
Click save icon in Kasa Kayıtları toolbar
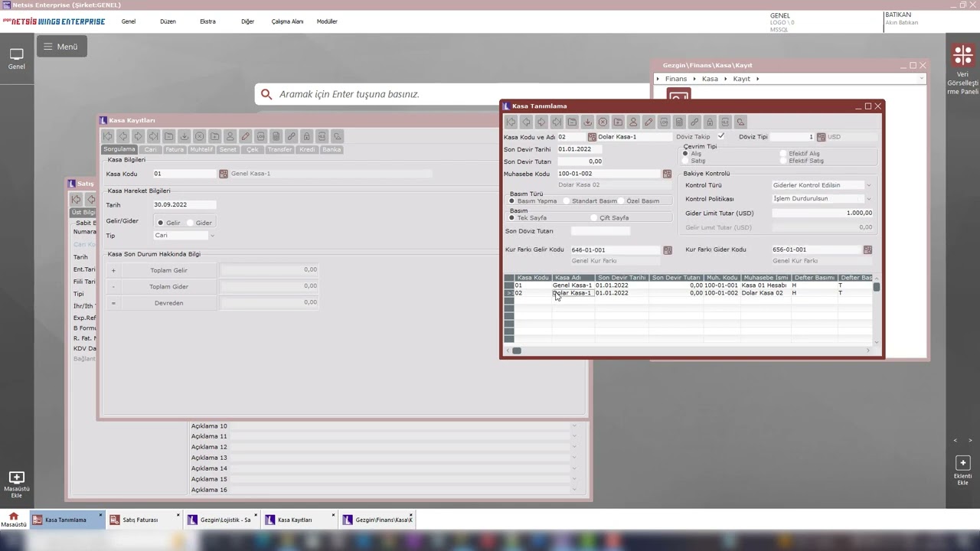184,136
